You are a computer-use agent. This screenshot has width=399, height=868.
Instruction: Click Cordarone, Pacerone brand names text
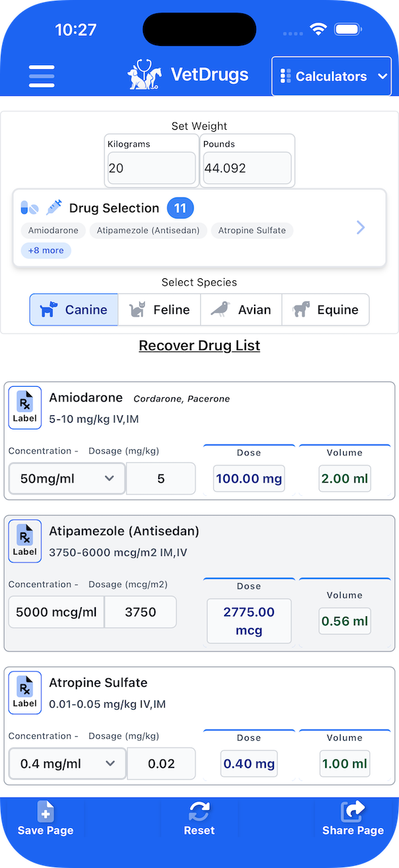(x=182, y=399)
